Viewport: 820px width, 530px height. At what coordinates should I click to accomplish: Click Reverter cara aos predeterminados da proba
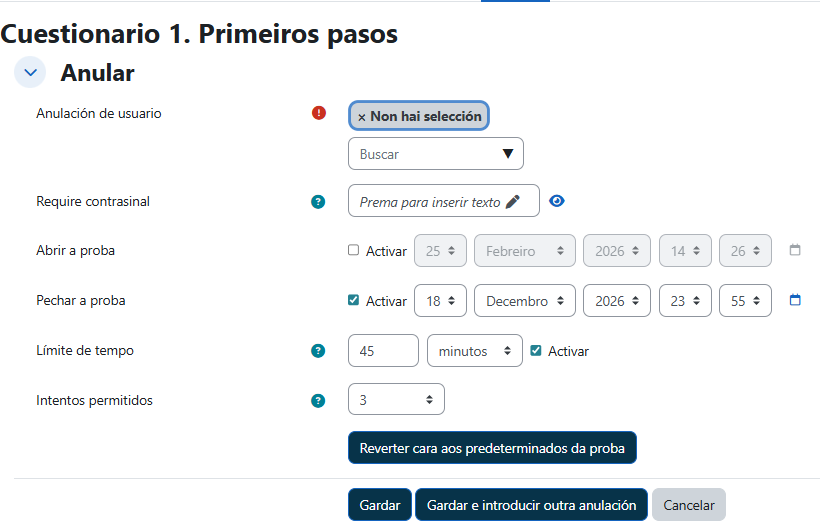click(x=492, y=448)
